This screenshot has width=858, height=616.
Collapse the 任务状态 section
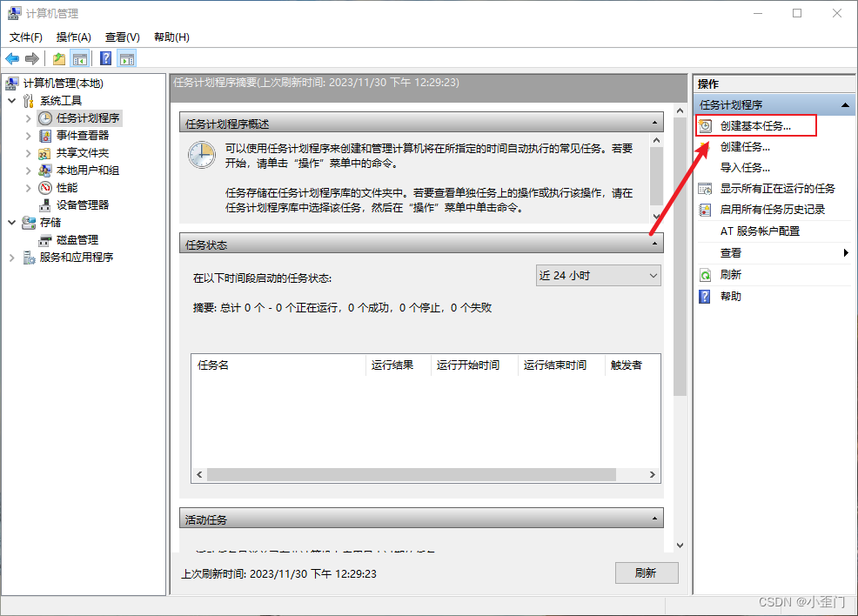(654, 244)
